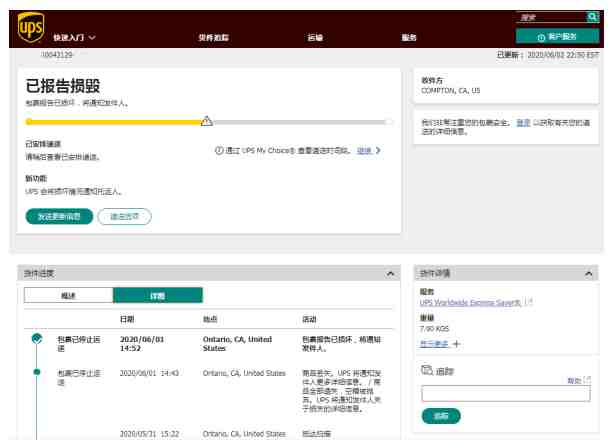This screenshot has width=612, height=440.
Task: Click the search field in header
Action: tap(551, 17)
